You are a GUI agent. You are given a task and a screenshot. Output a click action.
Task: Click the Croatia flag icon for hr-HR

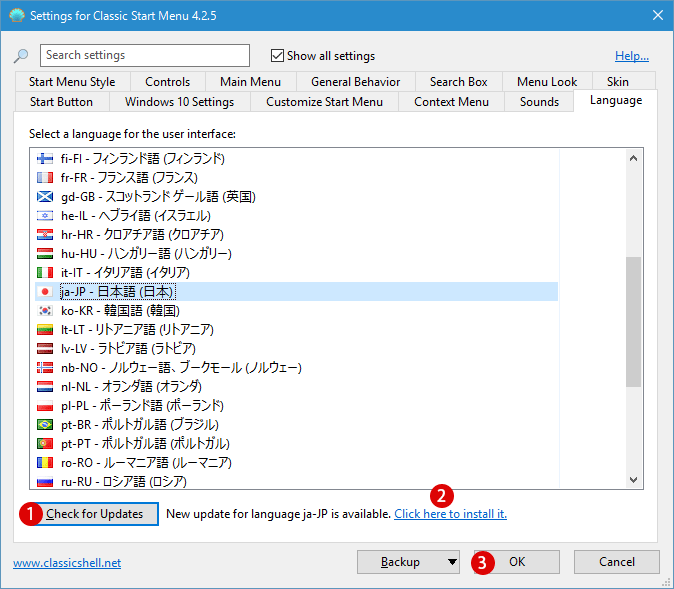[45, 235]
